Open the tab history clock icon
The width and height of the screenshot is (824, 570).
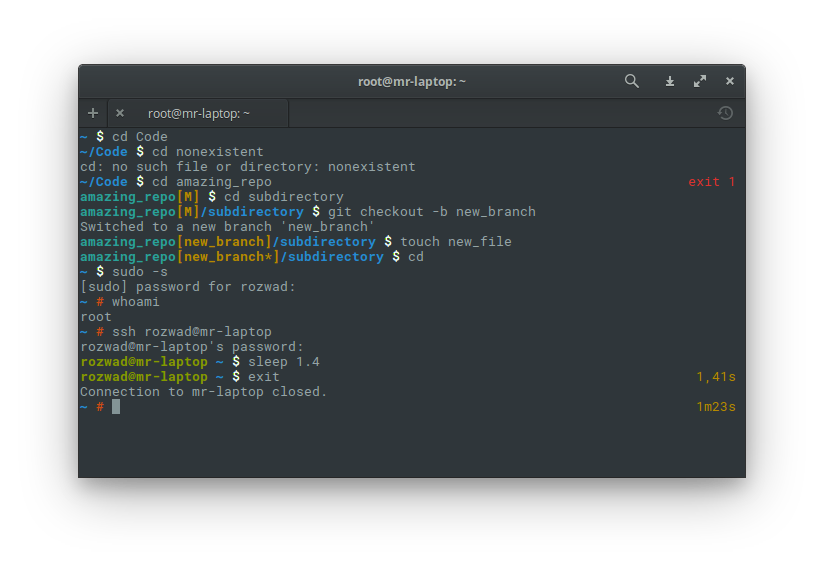[725, 113]
